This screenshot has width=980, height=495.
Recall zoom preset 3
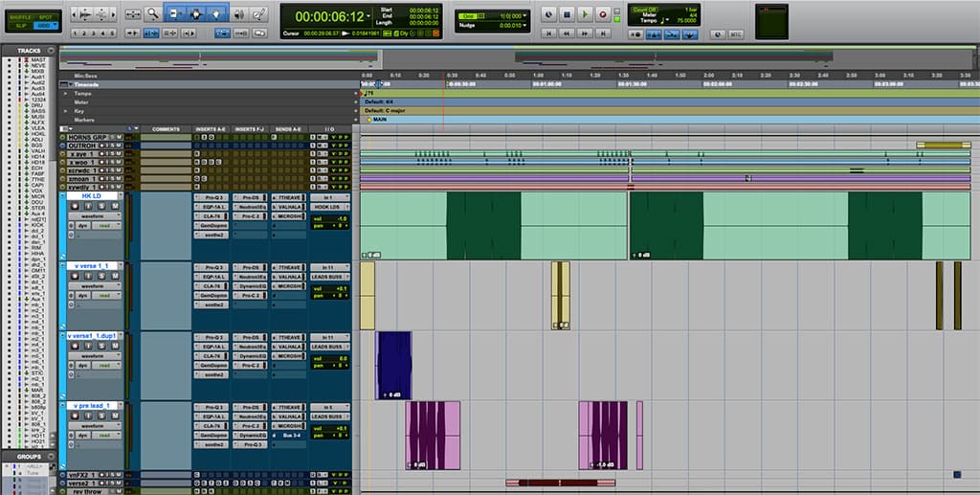click(x=93, y=34)
